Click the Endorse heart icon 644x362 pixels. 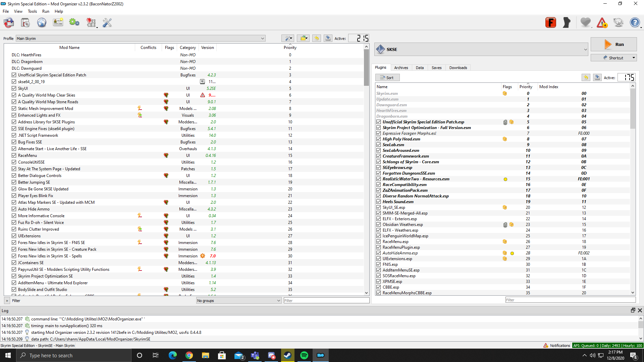(586, 22)
